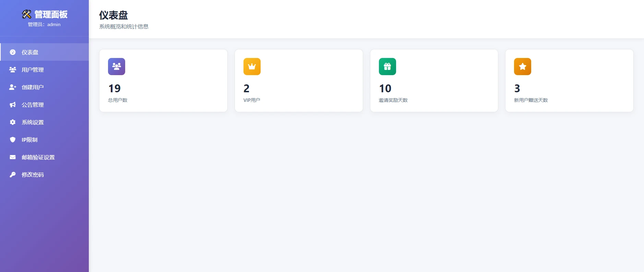Click the user management group icon

click(x=13, y=70)
